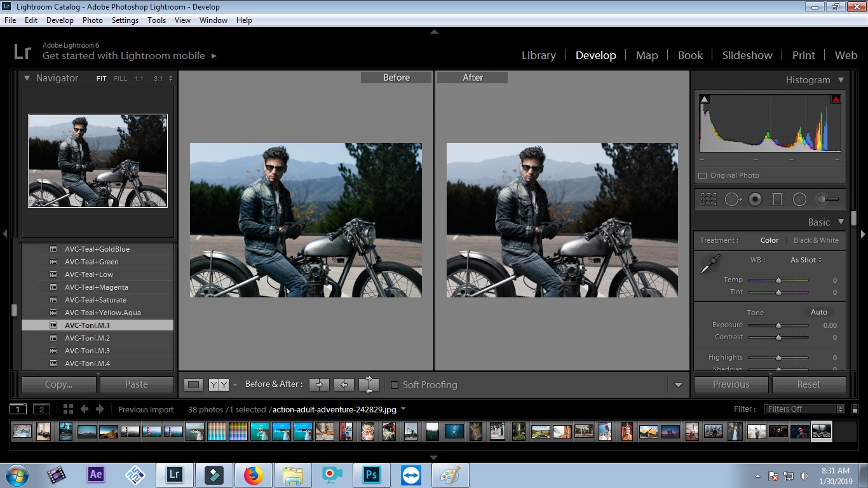Hide the top module picker panel
The height and width of the screenshot is (488, 868).
[x=434, y=31]
